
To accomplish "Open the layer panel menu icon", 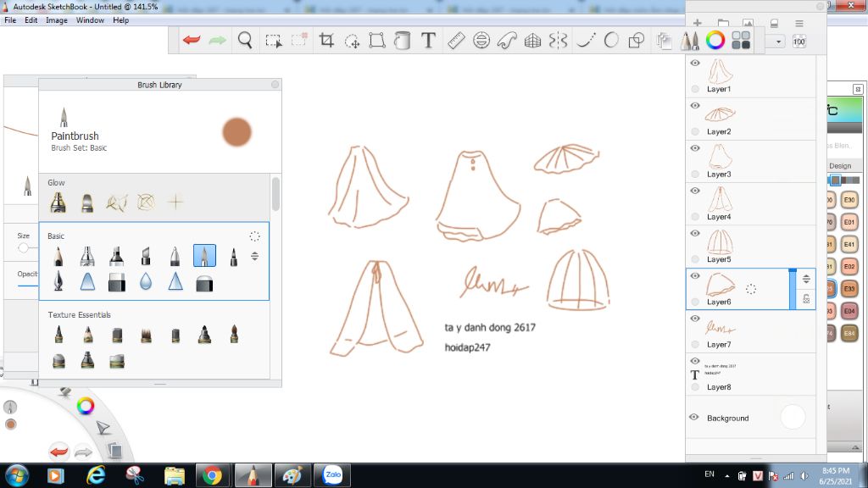I will tap(798, 23).
